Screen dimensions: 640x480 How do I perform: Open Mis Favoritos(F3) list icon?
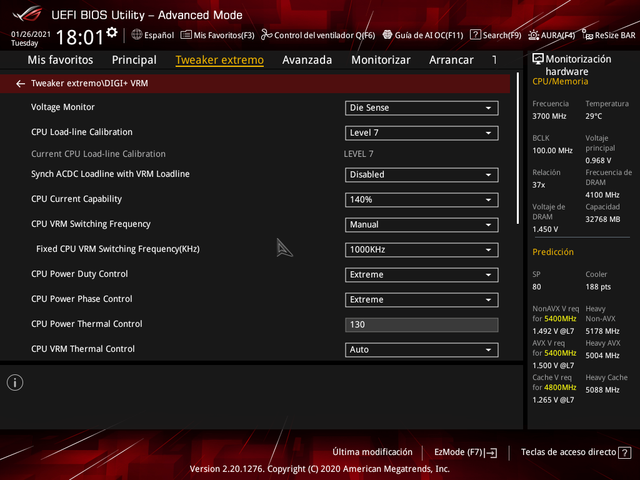coord(186,35)
